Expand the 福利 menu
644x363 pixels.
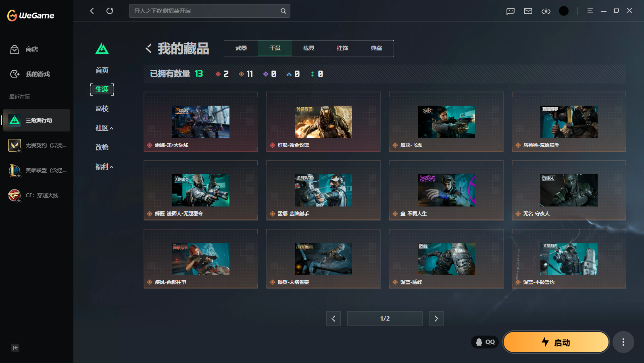(x=104, y=167)
